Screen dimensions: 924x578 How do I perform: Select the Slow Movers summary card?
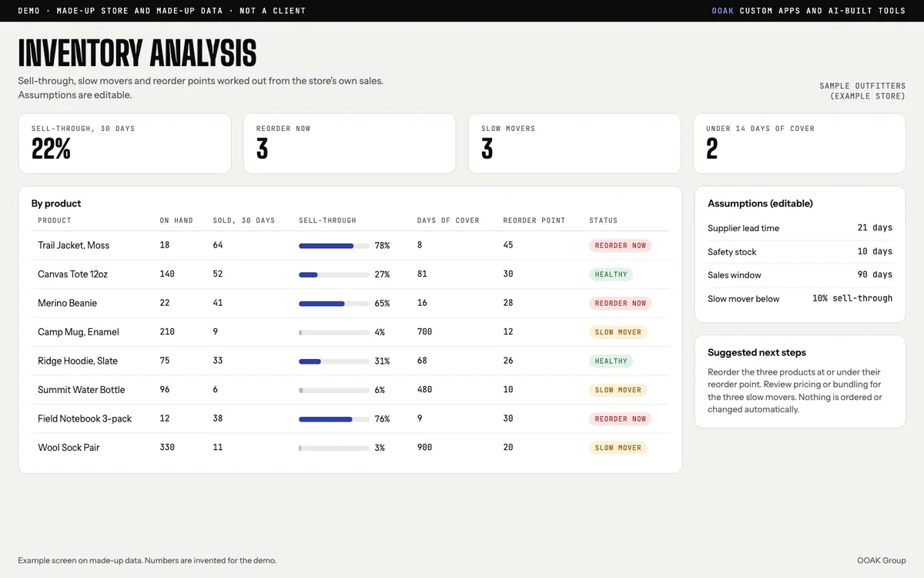[574, 143]
